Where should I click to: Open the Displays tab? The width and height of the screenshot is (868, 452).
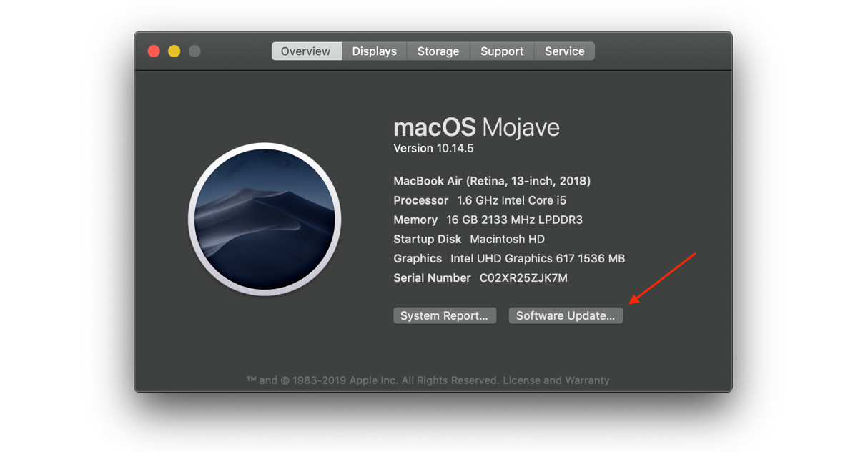point(374,51)
